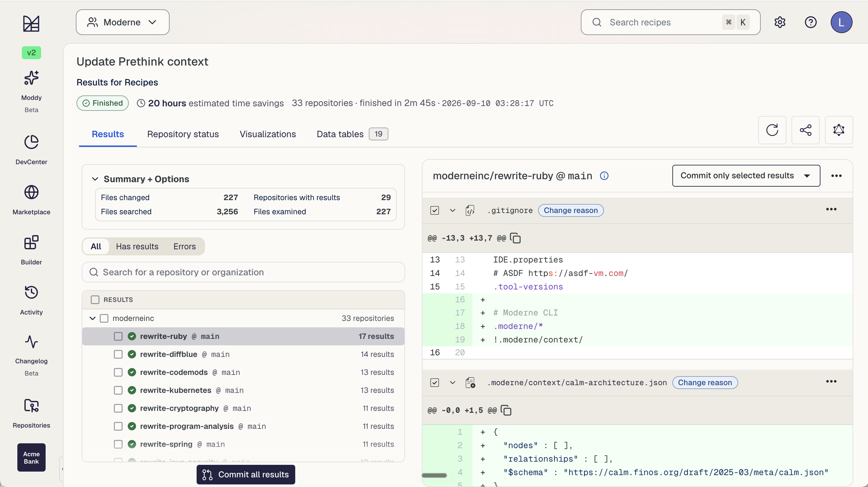
Task: Open the help icon
Action: coord(810,22)
